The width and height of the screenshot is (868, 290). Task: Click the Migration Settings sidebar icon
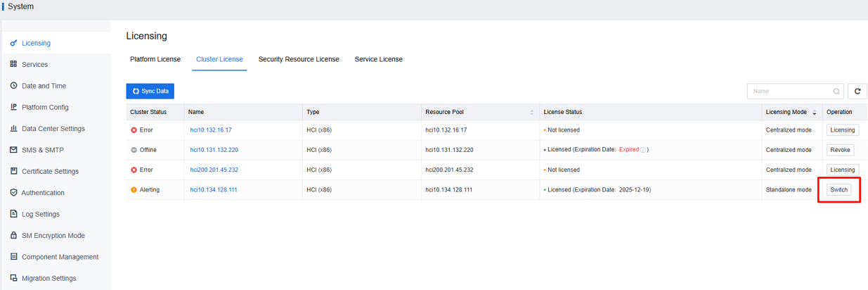click(x=13, y=278)
